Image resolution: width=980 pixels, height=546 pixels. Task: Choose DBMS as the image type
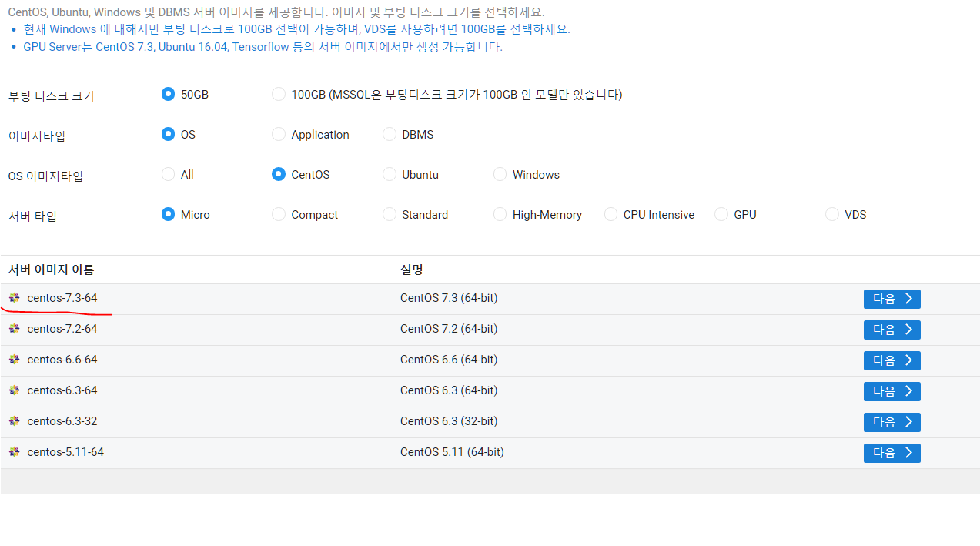[390, 134]
